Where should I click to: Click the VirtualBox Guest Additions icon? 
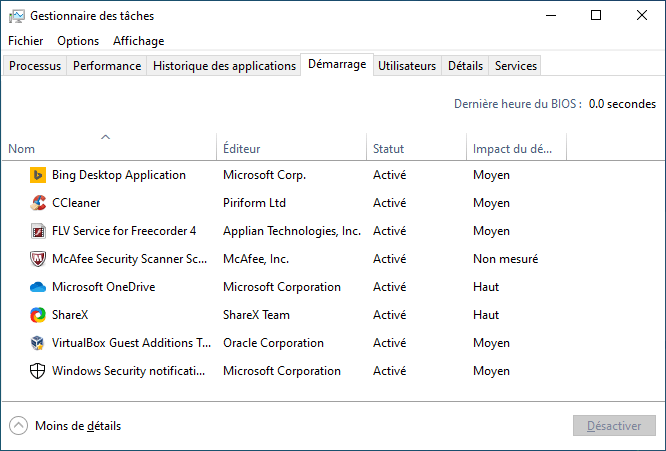[x=38, y=343]
